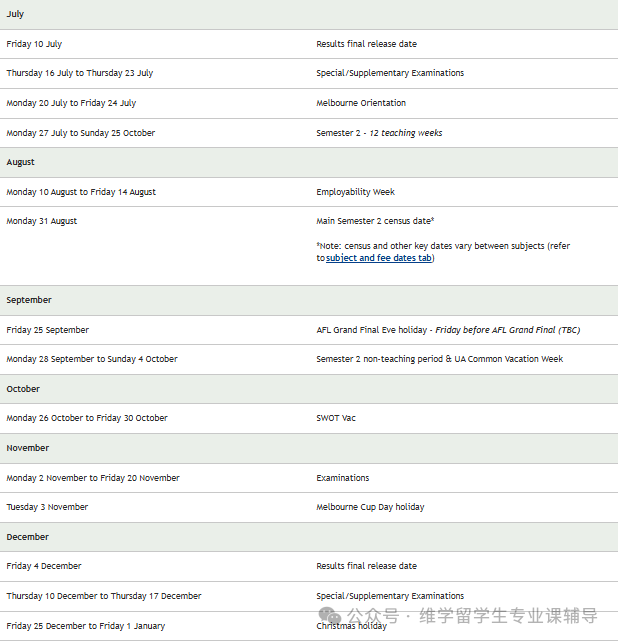Click 'Melbourne Cup Day holiday' entry

click(x=370, y=507)
